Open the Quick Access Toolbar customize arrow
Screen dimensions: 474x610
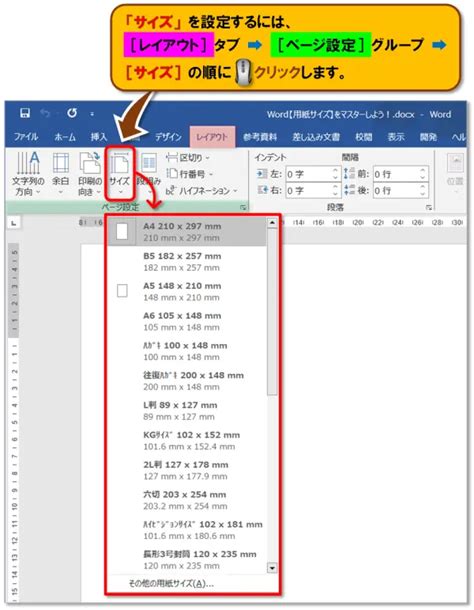point(92,114)
